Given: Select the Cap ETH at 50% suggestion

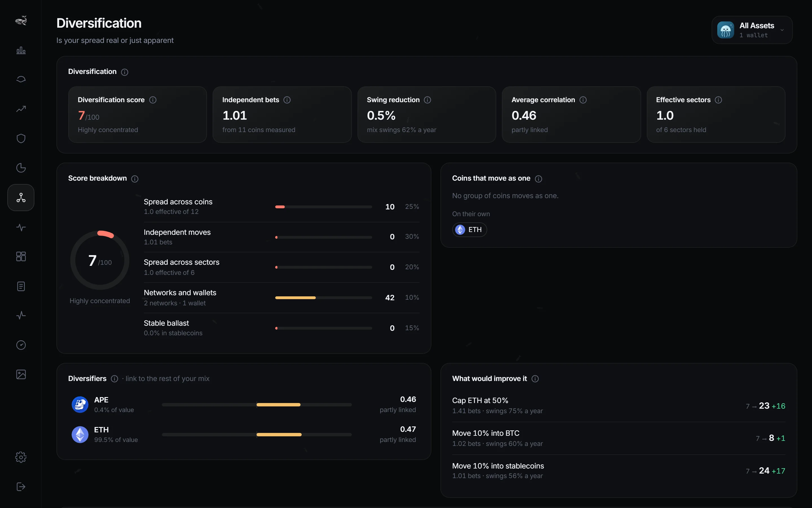Looking at the screenshot, I should (x=618, y=406).
